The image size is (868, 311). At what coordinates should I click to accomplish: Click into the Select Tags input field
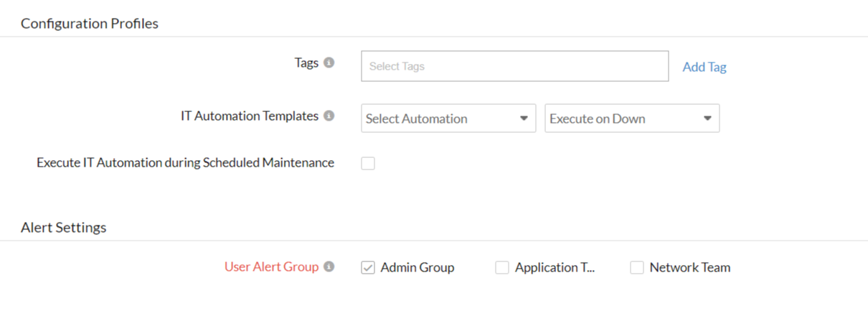[x=514, y=66]
